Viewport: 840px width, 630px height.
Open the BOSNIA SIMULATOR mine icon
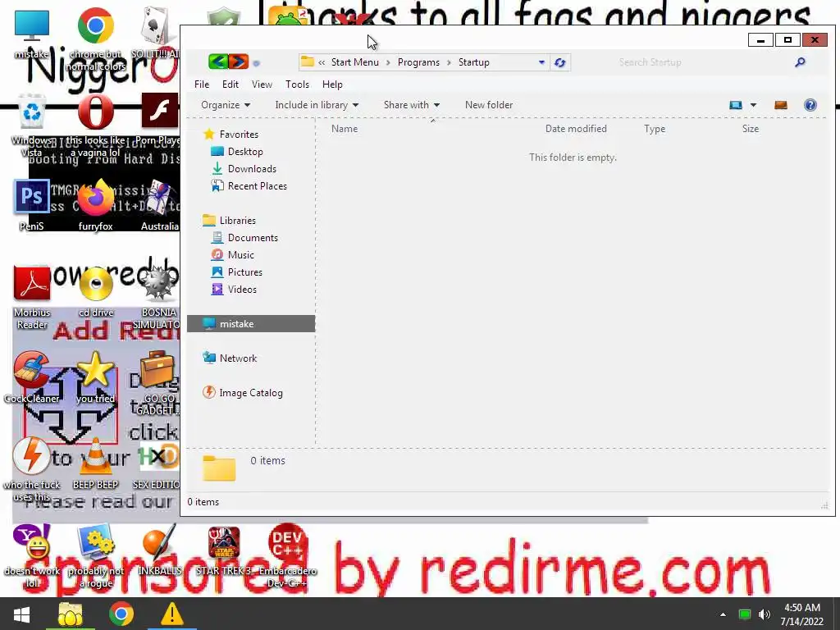coord(159,283)
